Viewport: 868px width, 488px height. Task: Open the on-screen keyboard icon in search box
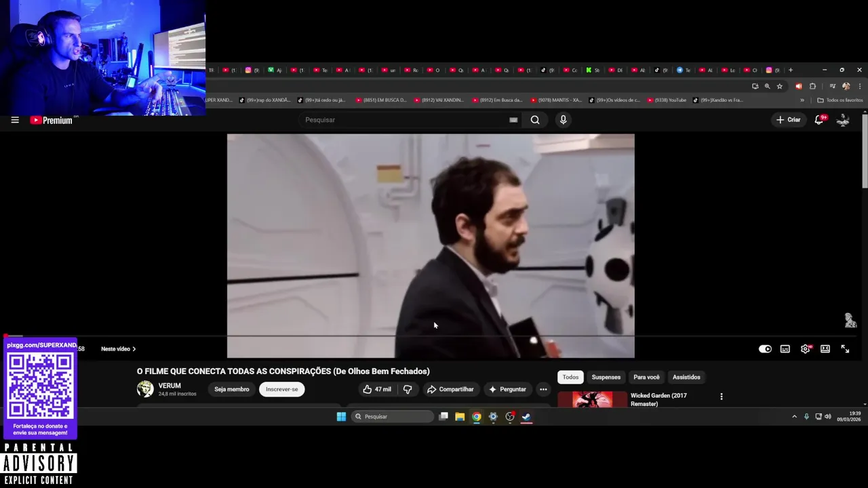click(x=513, y=120)
